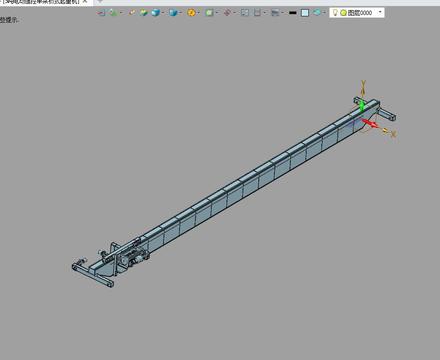This screenshot has height=360, width=440.
Task: Click the orange circular render icon
Action: [191, 13]
